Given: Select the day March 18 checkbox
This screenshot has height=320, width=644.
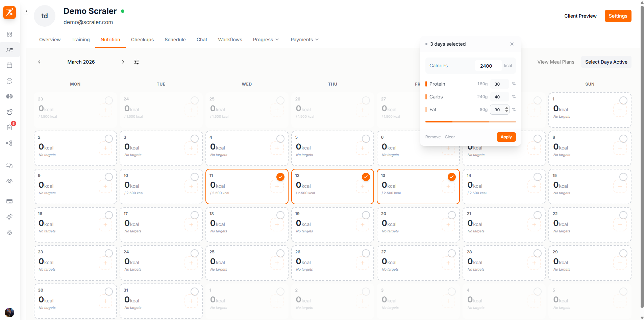Looking at the screenshot, I should point(280,215).
